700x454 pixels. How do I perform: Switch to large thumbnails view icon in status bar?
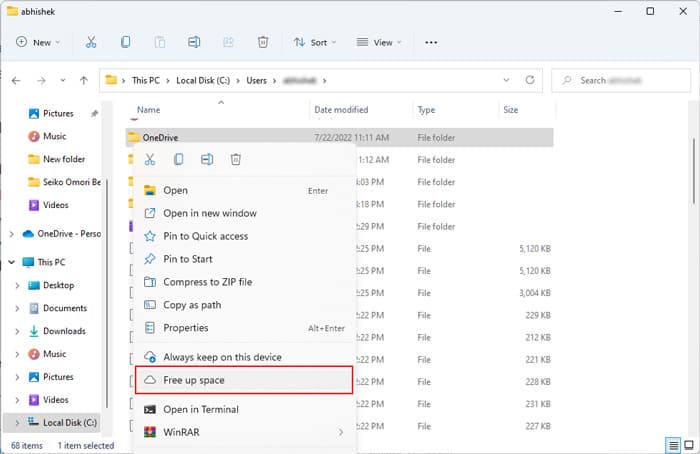point(689,445)
